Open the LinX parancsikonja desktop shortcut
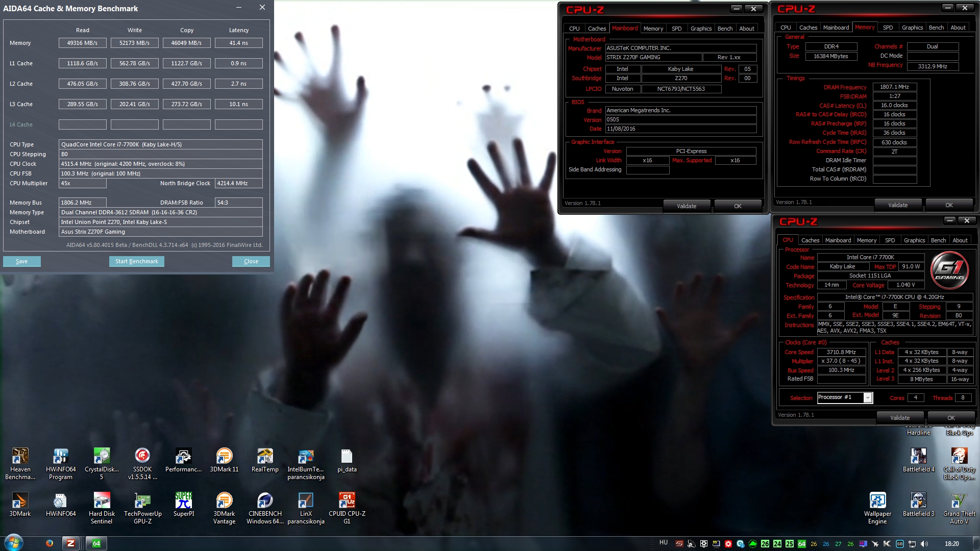This screenshot has width=980, height=551. 306,508
